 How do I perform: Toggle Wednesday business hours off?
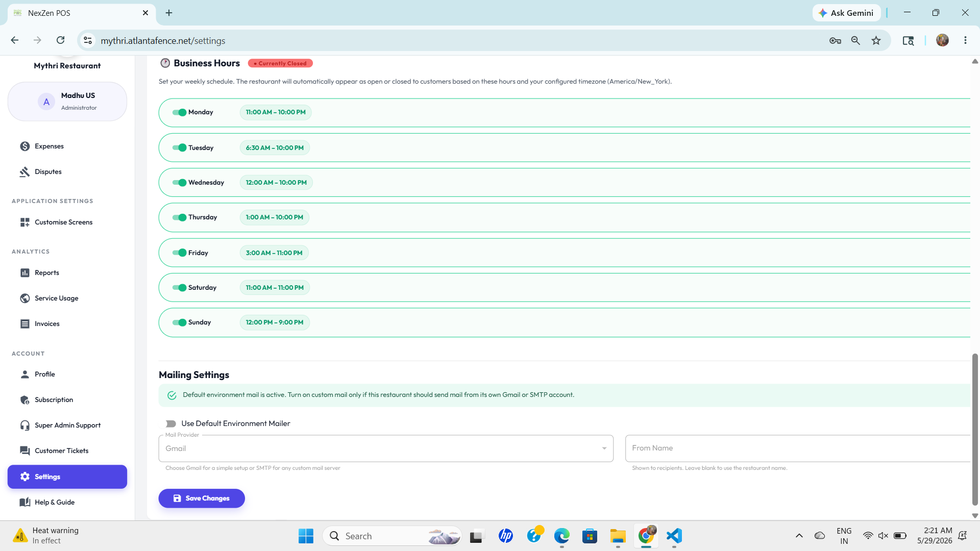click(179, 183)
